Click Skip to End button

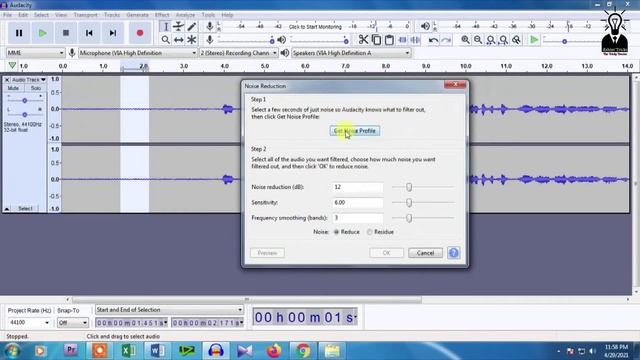click(x=113, y=33)
